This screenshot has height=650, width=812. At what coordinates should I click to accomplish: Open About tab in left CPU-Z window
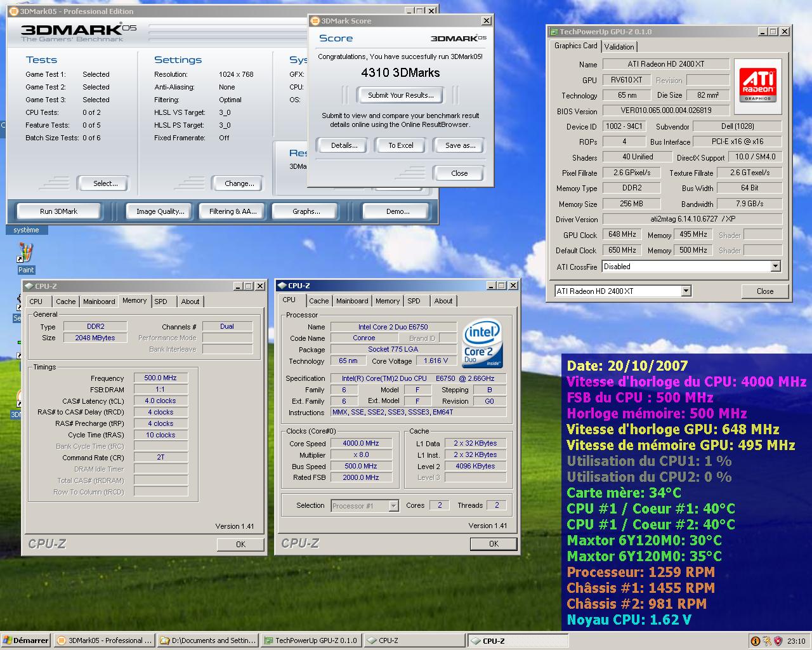(x=190, y=302)
